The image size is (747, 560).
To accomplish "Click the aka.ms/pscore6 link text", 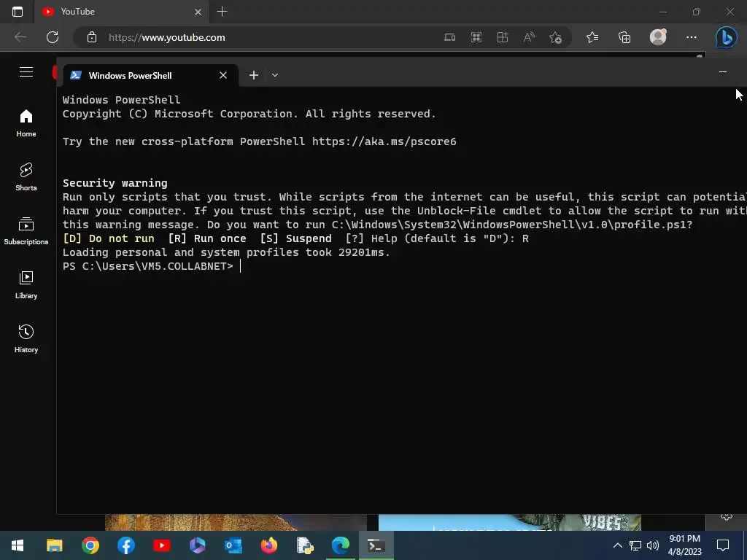I will (x=384, y=141).
